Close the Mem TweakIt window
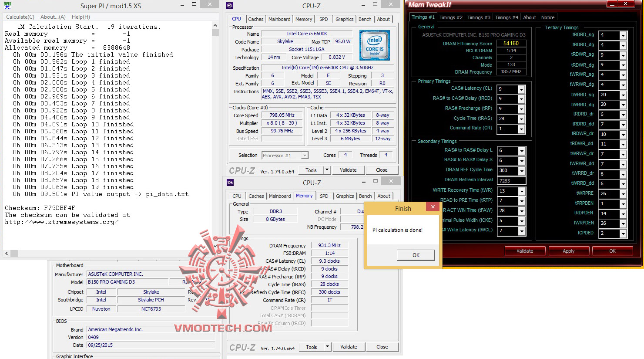 click(626, 4)
